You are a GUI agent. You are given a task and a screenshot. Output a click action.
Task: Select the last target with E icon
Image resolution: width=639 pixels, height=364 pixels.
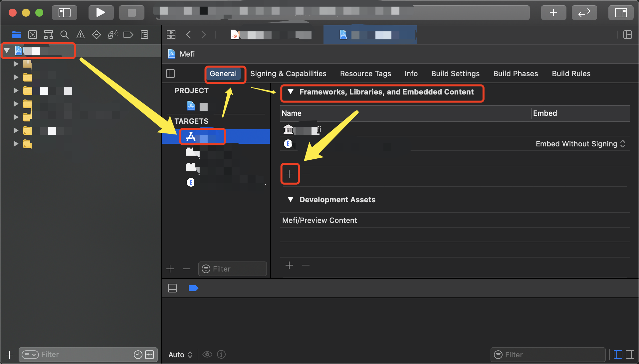(x=216, y=182)
